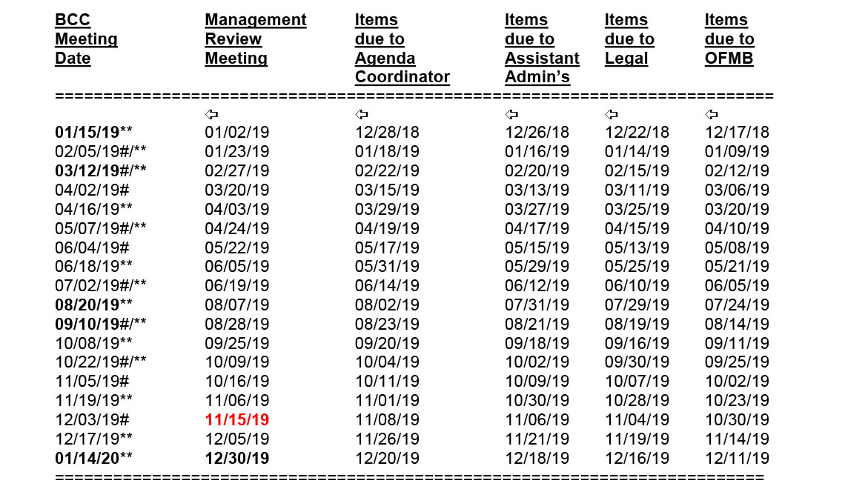Open the BCC Meeting Date column header
The image size is (868, 492).
(x=86, y=39)
